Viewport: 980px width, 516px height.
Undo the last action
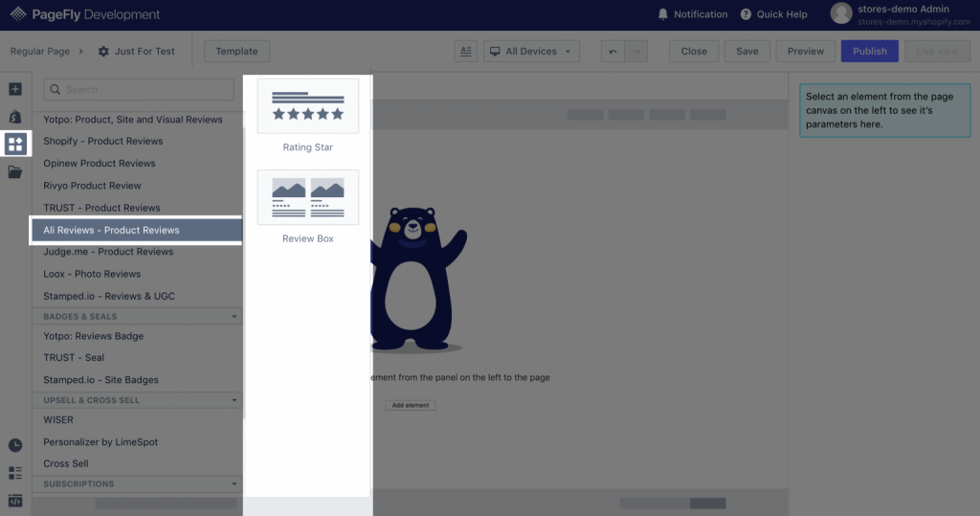click(x=612, y=52)
